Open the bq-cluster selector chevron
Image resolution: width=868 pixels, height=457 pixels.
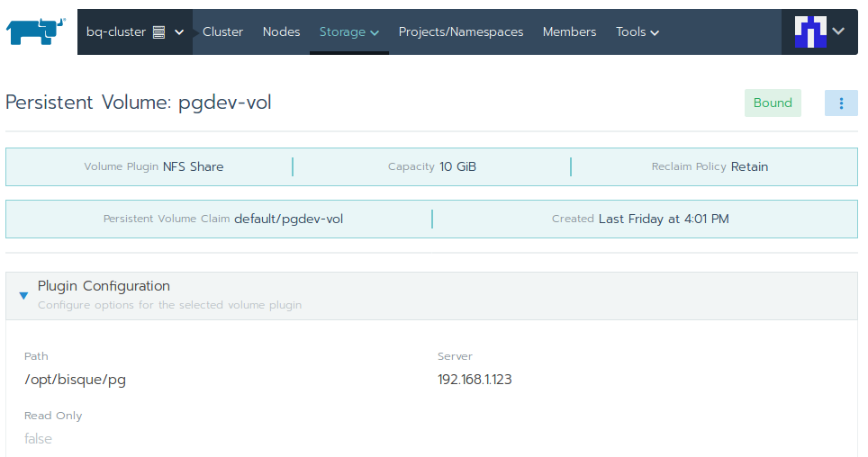click(179, 32)
